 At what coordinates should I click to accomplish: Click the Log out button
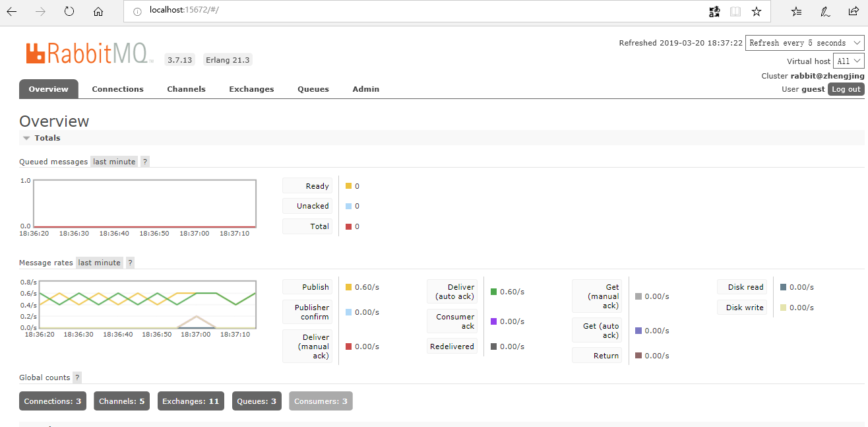pos(846,89)
